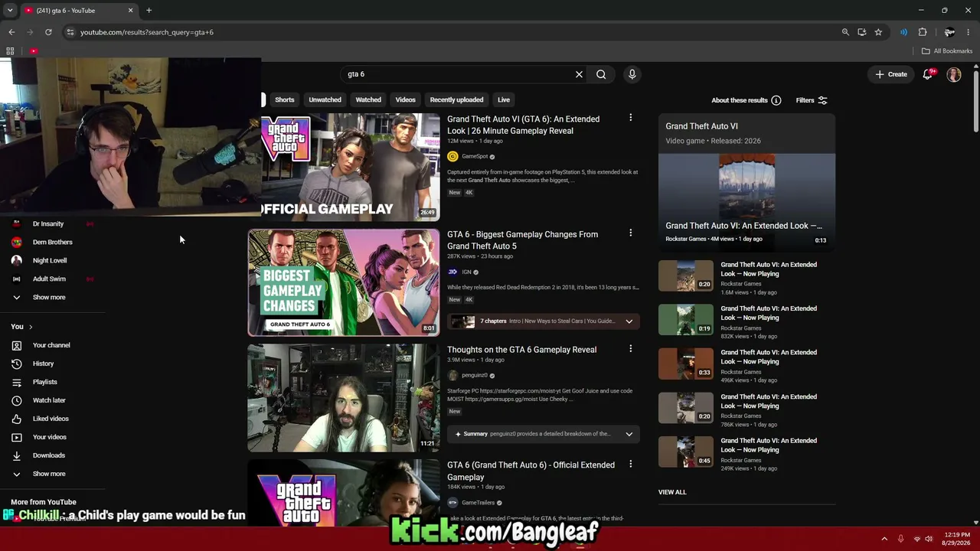Viewport: 980px width, 551px height.
Task: Open the tab search dropdown in the title bar
Action: tap(10, 11)
